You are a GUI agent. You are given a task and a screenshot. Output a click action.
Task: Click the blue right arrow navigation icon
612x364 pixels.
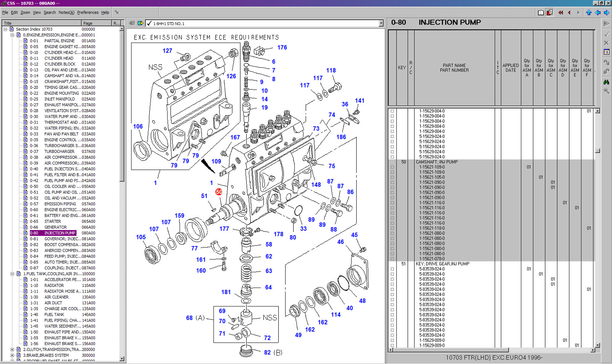606,12
